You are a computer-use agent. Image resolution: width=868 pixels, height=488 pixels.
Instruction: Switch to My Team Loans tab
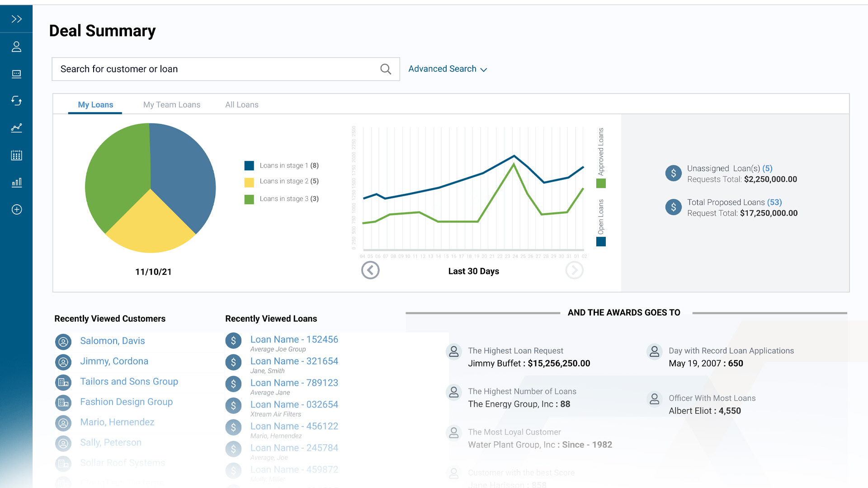pyautogui.click(x=171, y=105)
